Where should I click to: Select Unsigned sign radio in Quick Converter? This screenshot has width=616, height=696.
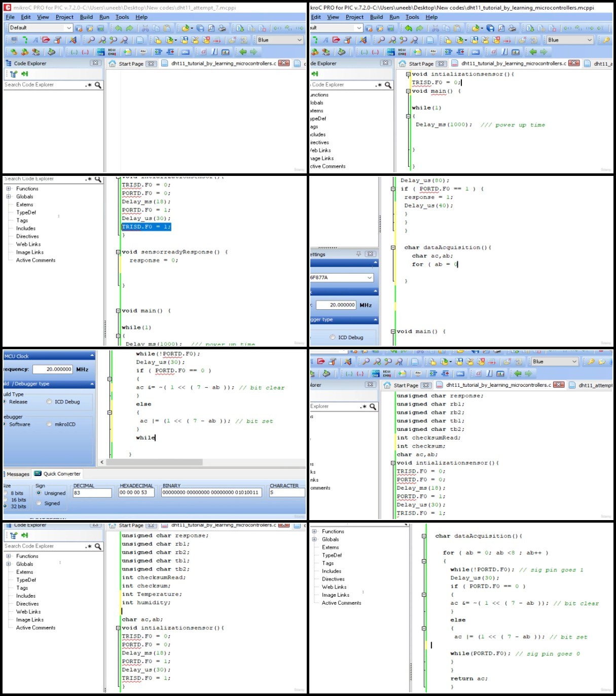pos(39,493)
